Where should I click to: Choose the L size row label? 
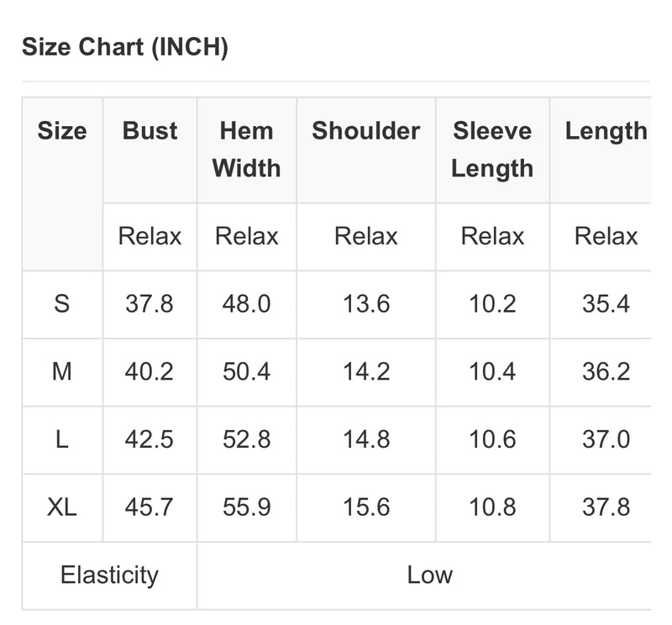[62, 439]
